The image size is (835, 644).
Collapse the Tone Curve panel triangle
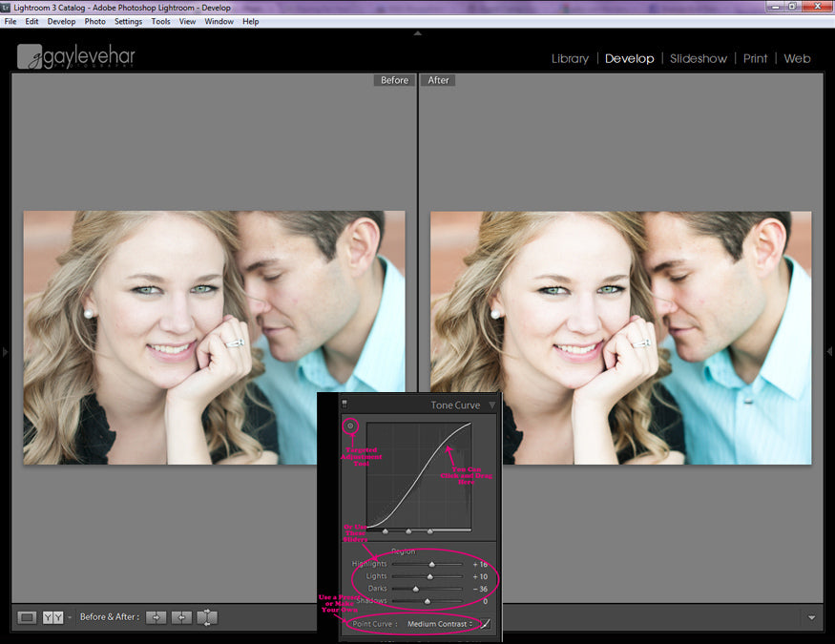pyautogui.click(x=492, y=405)
